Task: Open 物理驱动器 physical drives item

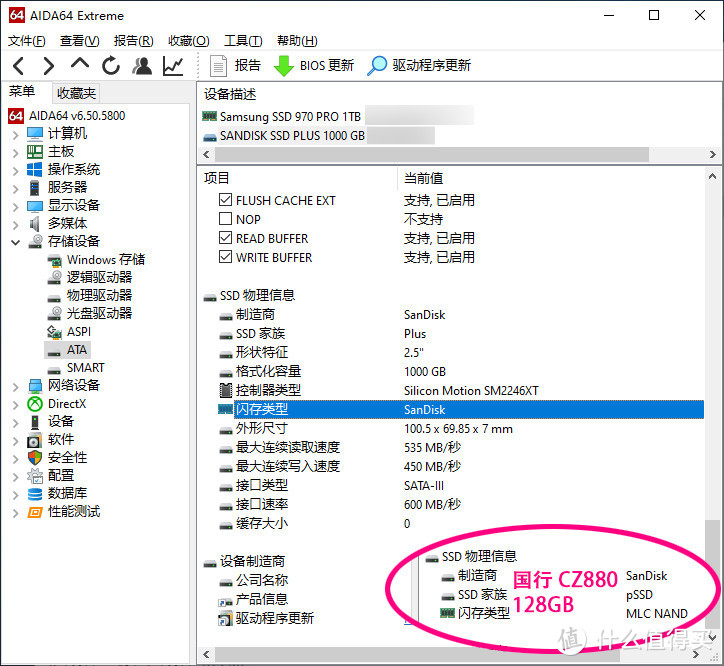Action: 90,295
